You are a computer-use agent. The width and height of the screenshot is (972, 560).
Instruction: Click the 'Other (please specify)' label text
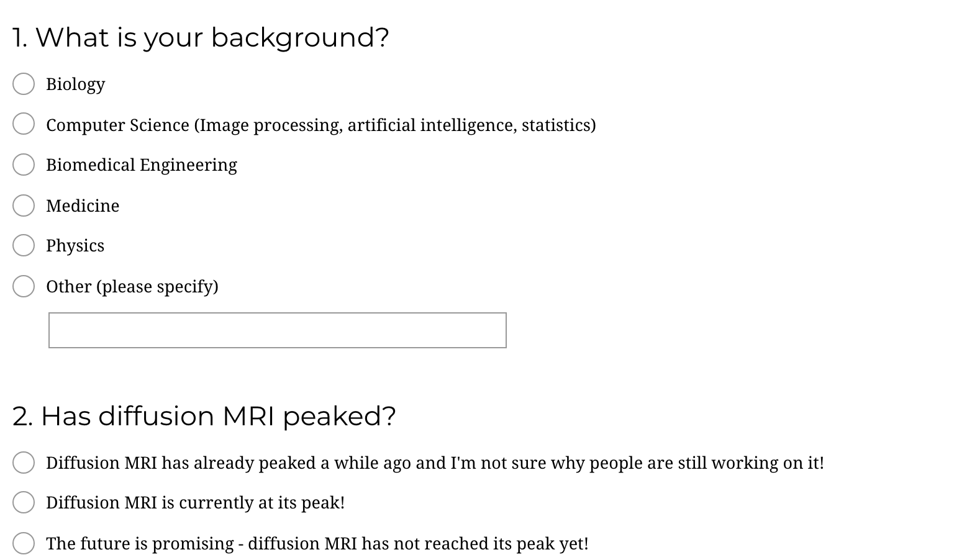point(132,287)
